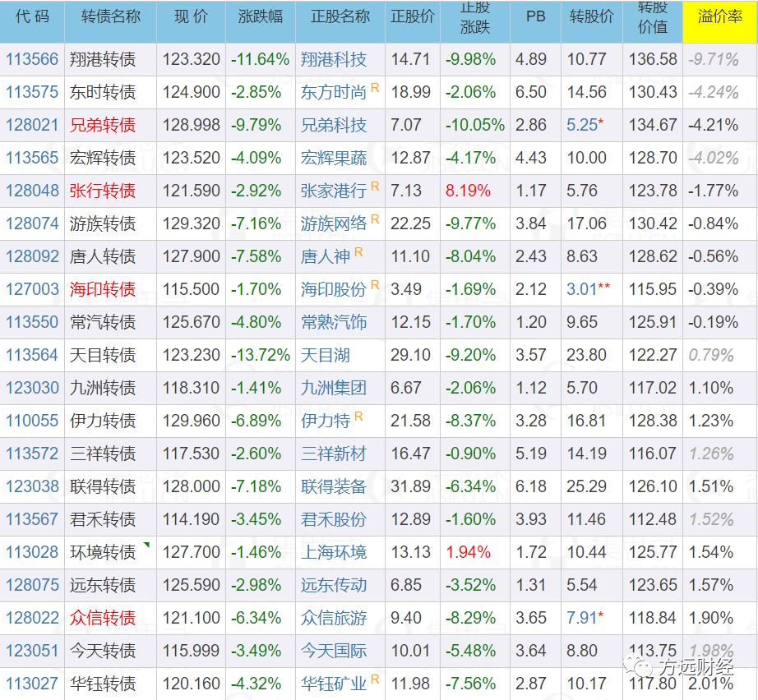This screenshot has width=758, height=700.
Task: Open the 唐人神 stock link
Action: 326,256
